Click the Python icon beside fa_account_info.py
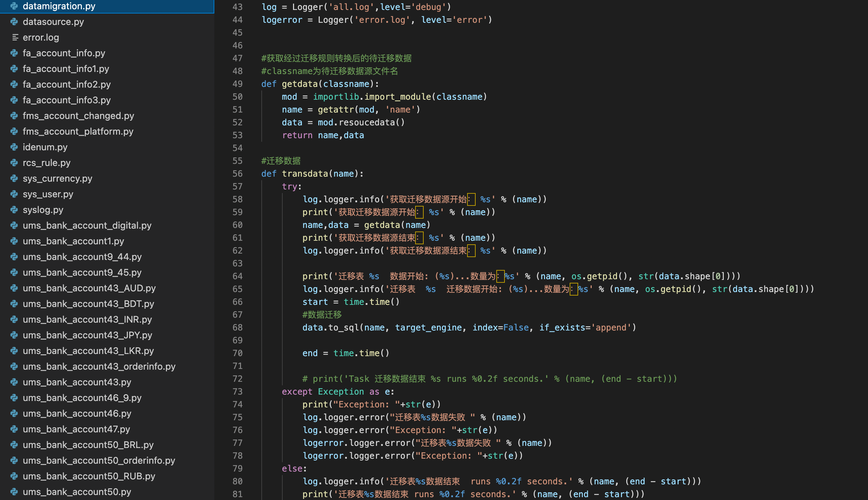 tap(14, 53)
